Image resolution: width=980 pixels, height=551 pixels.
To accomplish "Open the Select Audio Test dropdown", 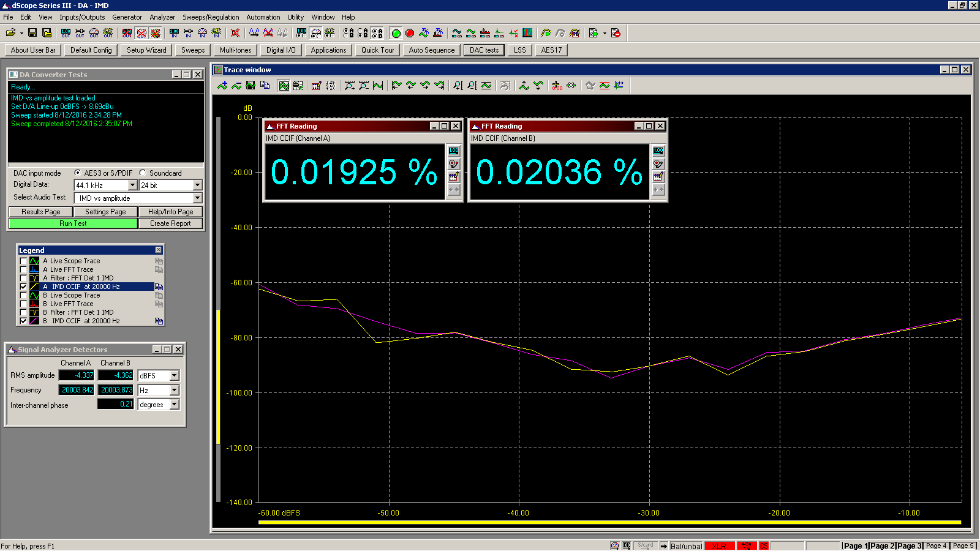I will 197,198.
